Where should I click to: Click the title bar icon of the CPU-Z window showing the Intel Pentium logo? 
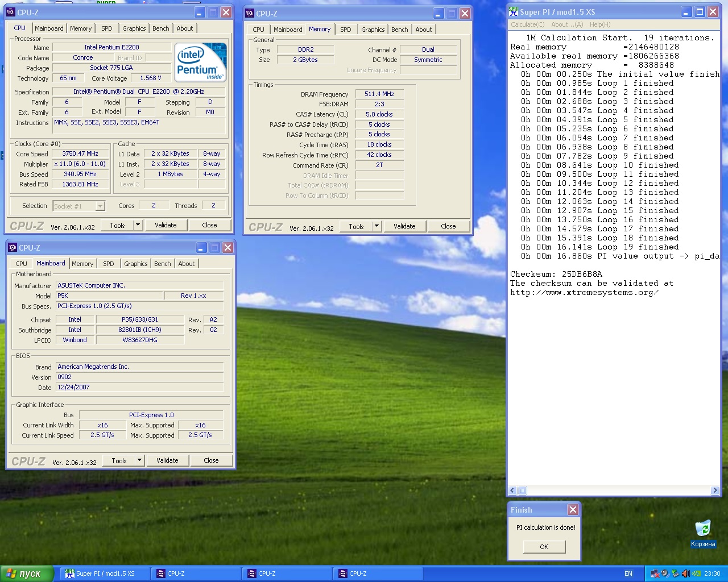pyautogui.click(x=11, y=12)
